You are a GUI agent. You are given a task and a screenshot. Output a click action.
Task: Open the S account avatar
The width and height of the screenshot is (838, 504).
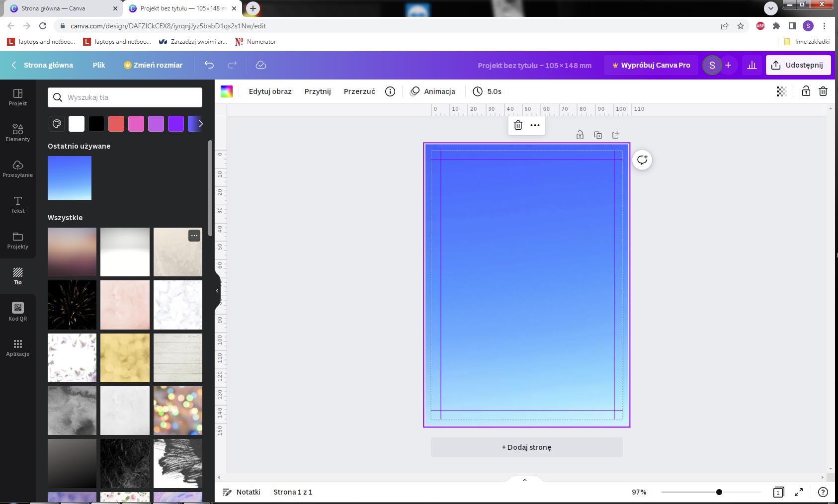[x=712, y=65]
